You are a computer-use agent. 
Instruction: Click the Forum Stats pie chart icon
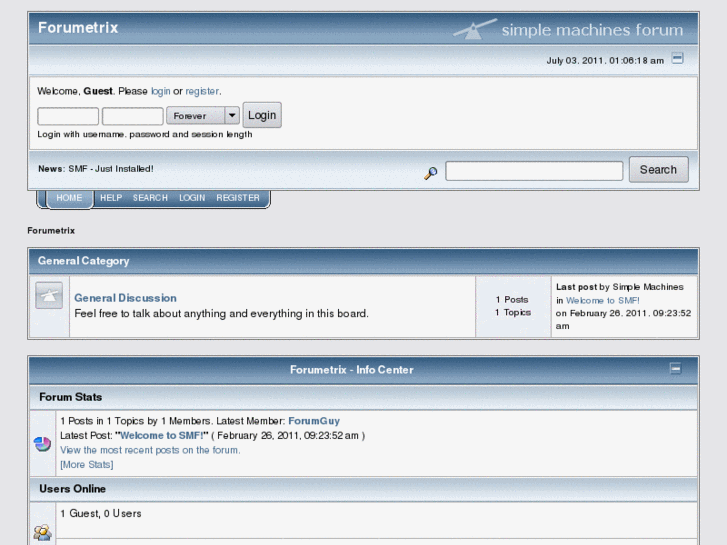coord(42,444)
